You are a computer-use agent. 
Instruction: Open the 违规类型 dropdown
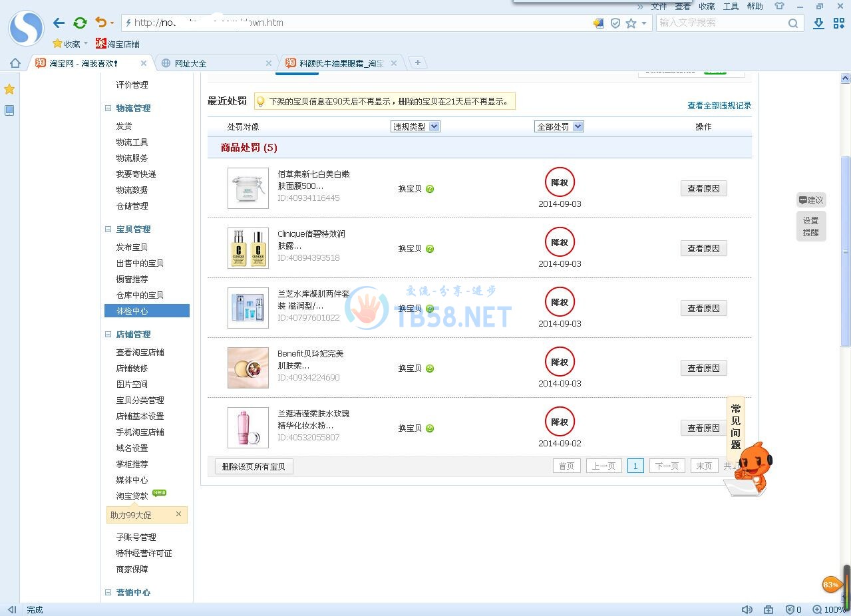point(415,126)
